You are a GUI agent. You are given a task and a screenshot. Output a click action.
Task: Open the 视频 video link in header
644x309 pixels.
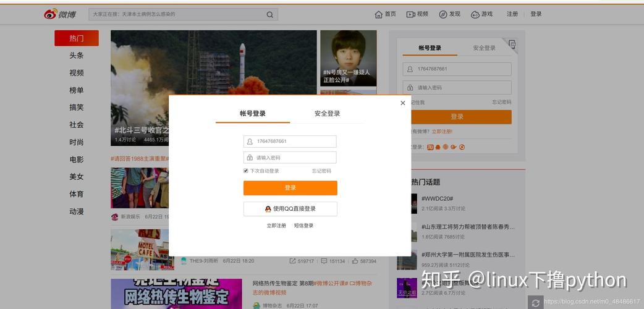417,14
